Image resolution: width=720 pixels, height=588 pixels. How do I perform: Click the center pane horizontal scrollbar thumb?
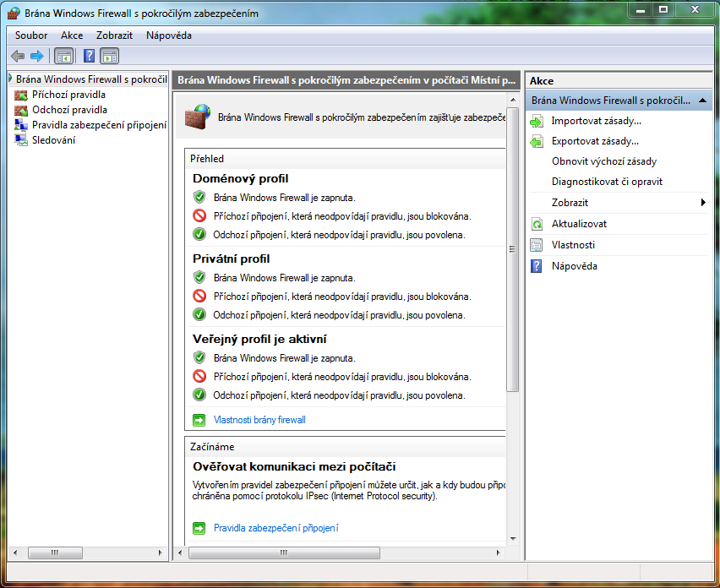point(284,553)
